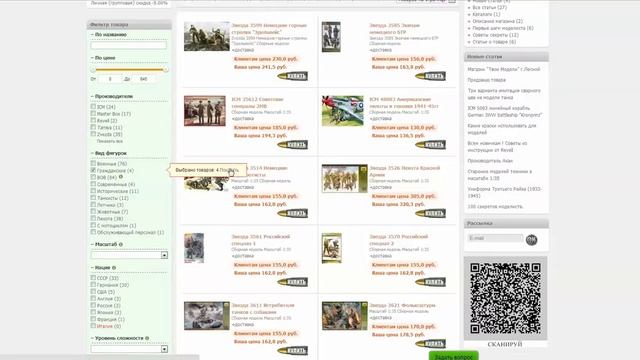640x360 pixels.
Task: Collapse the По названию filter section
Action: (109, 35)
